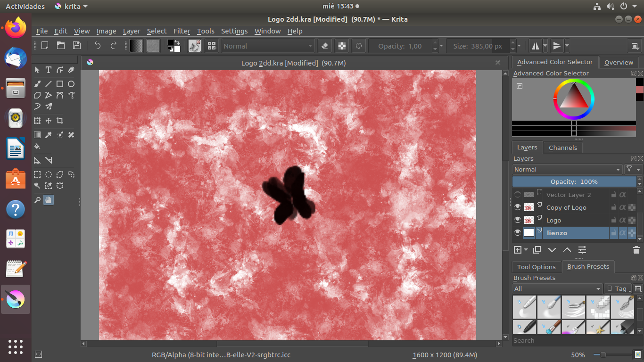Delete layer with the trash icon

636,250
